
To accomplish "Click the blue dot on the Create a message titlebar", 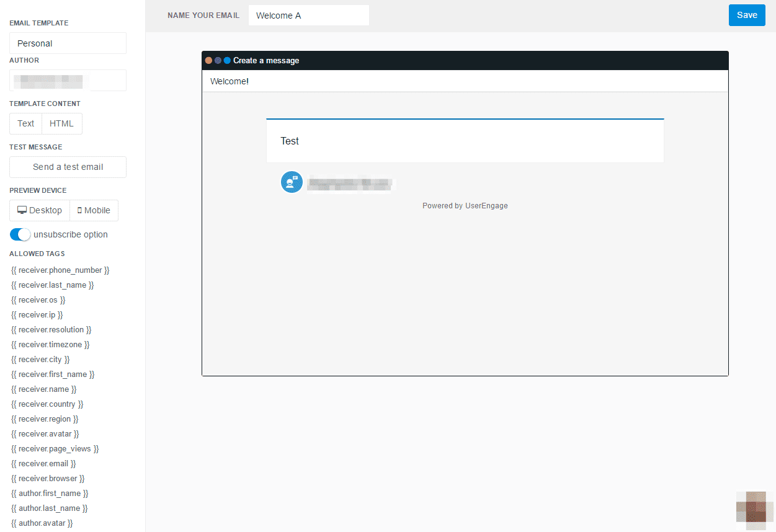I will [226, 60].
